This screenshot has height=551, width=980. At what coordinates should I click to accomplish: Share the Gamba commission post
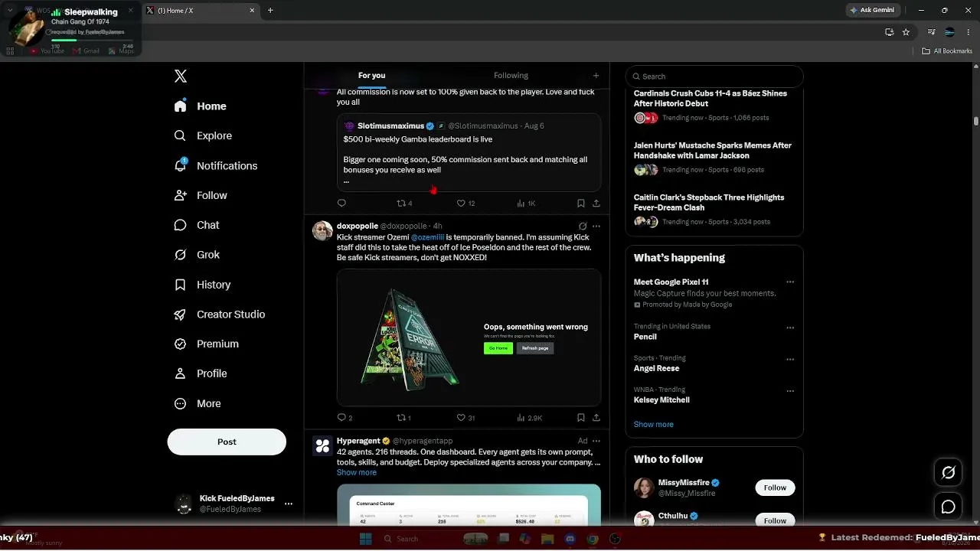[x=596, y=204]
